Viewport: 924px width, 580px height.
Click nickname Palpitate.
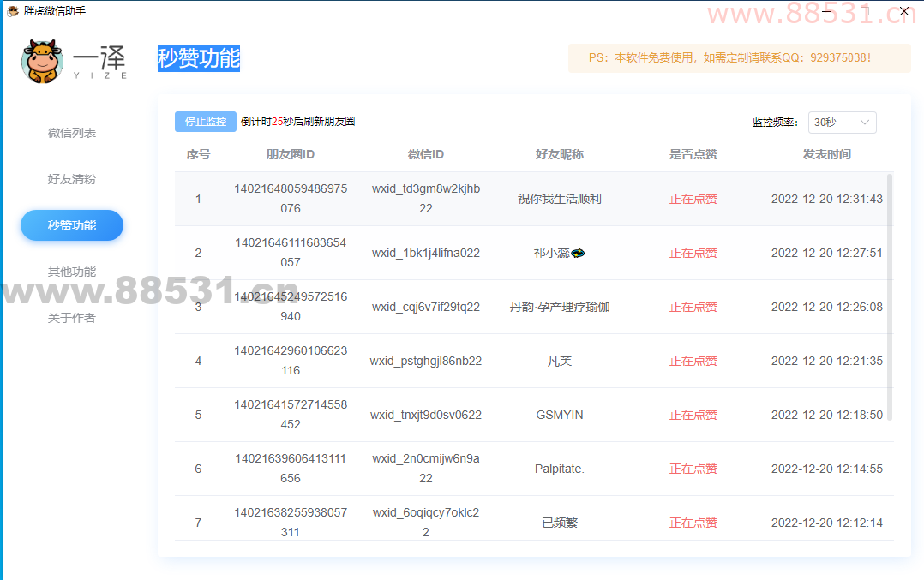pos(559,469)
